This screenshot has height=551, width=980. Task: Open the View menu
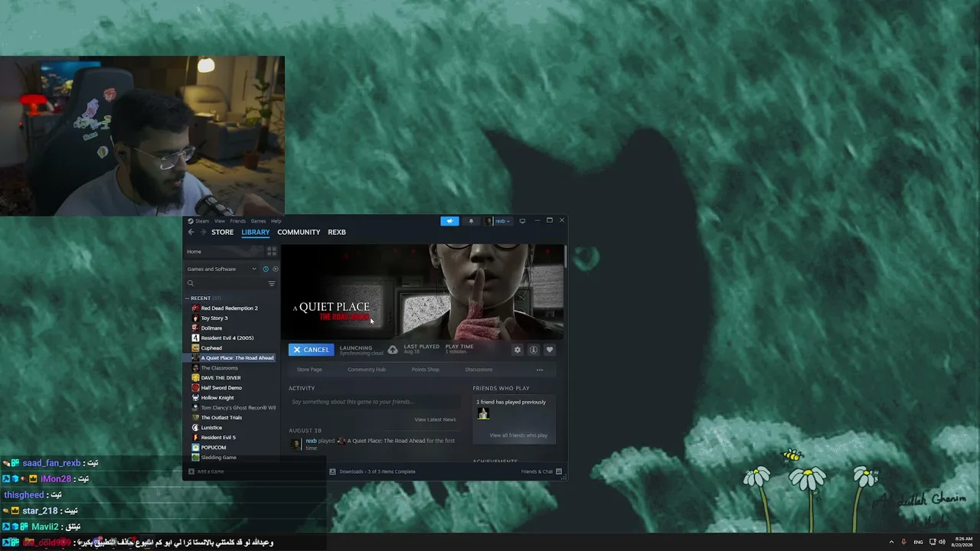[220, 221]
